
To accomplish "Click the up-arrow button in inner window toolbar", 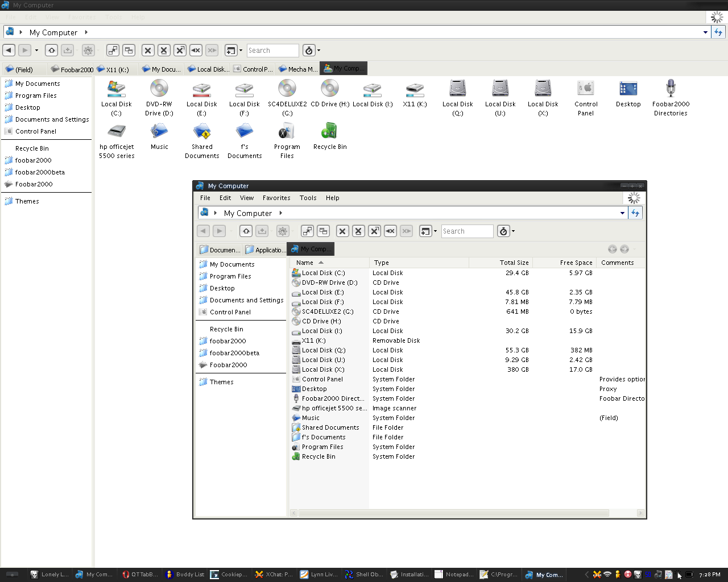I will [x=246, y=231].
